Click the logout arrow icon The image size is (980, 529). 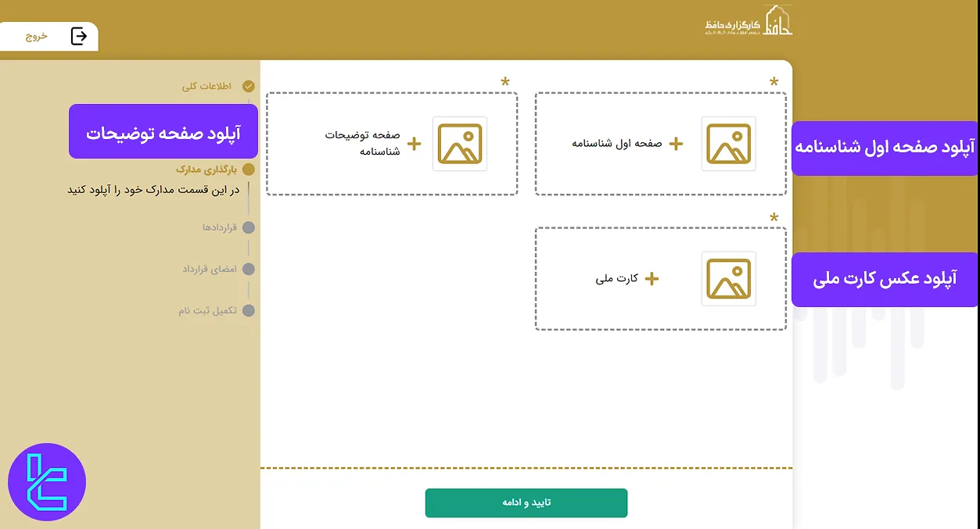(79, 36)
